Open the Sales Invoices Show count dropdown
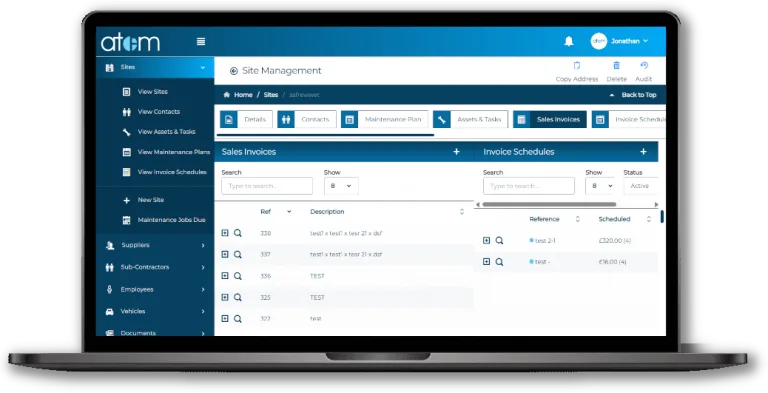768x393 pixels. [341, 186]
